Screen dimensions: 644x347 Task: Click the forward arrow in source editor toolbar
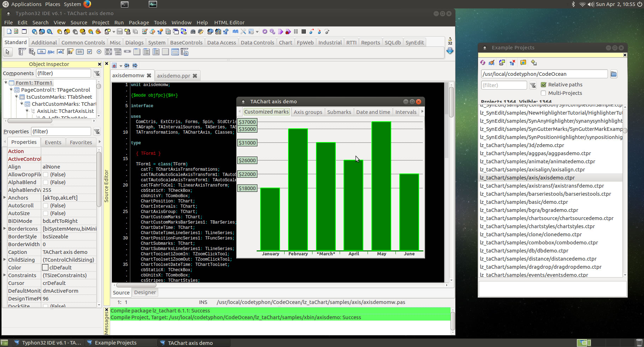[x=135, y=66]
